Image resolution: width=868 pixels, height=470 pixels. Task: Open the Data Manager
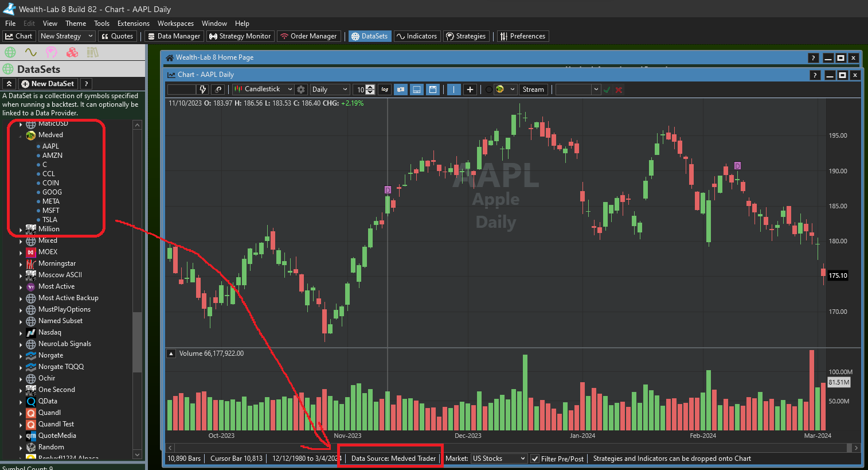[174, 36]
